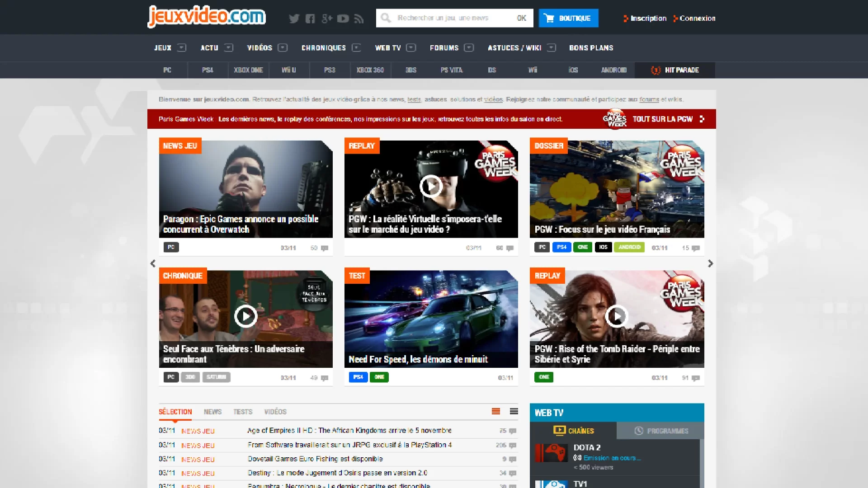The height and width of the screenshot is (488, 868).
Task: Select the PS4 platform tab
Action: [x=208, y=70]
